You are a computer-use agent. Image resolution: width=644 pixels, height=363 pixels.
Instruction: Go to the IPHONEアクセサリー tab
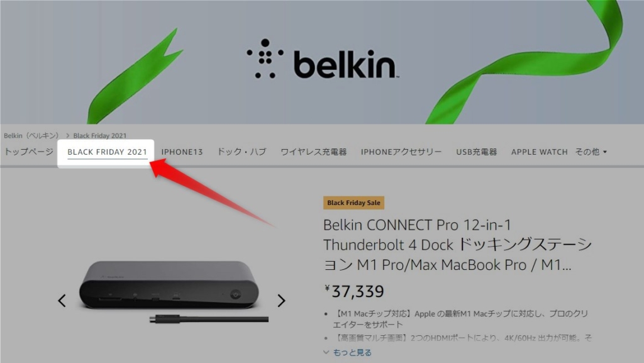point(401,152)
